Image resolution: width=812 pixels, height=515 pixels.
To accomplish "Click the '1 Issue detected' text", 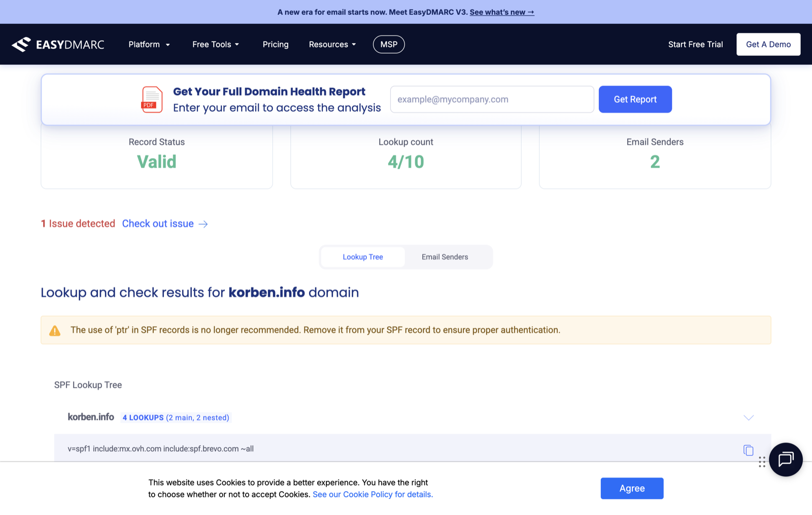I will [78, 224].
